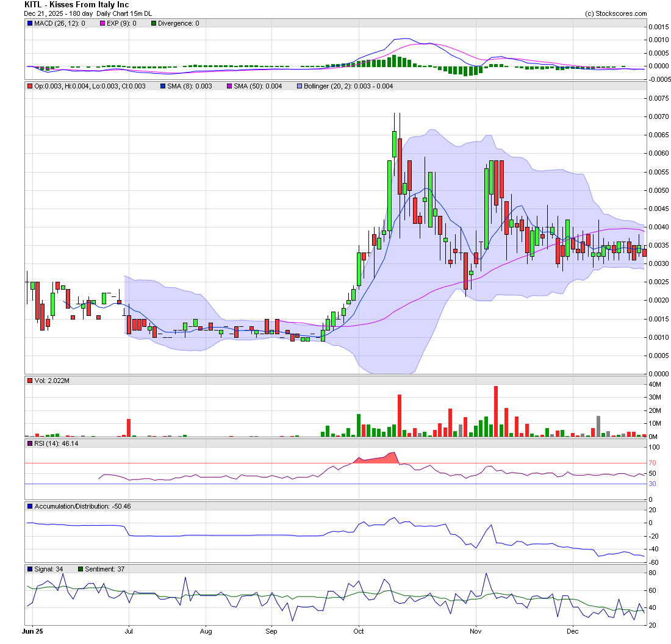Click the 'Sep' date axis label
Image resolution: width=671 pixels, height=644 pixels.
[x=271, y=632]
